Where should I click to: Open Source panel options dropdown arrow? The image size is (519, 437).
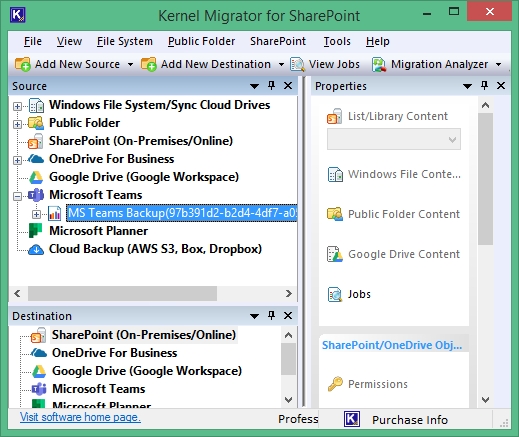click(x=254, y=86)
